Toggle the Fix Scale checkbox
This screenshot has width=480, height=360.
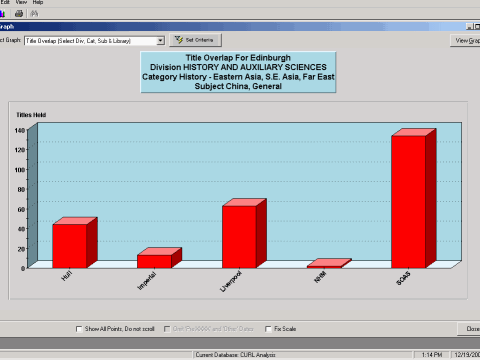pyautogui.click(x=268, y=329)
